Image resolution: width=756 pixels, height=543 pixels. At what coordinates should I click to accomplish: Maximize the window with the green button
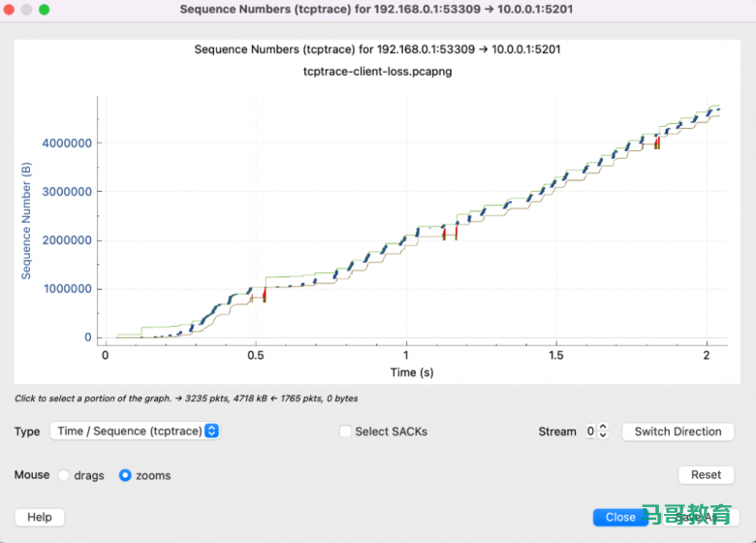(x=44, y=9)
